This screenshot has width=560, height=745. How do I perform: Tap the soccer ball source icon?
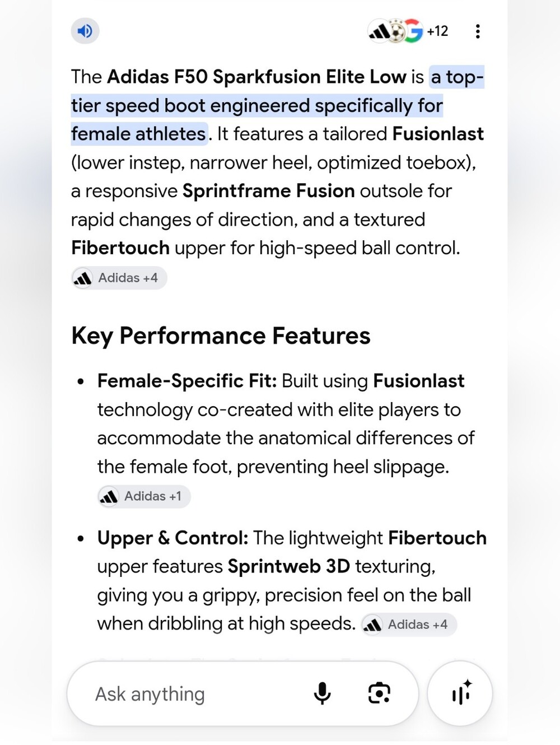tap(396, 31)
